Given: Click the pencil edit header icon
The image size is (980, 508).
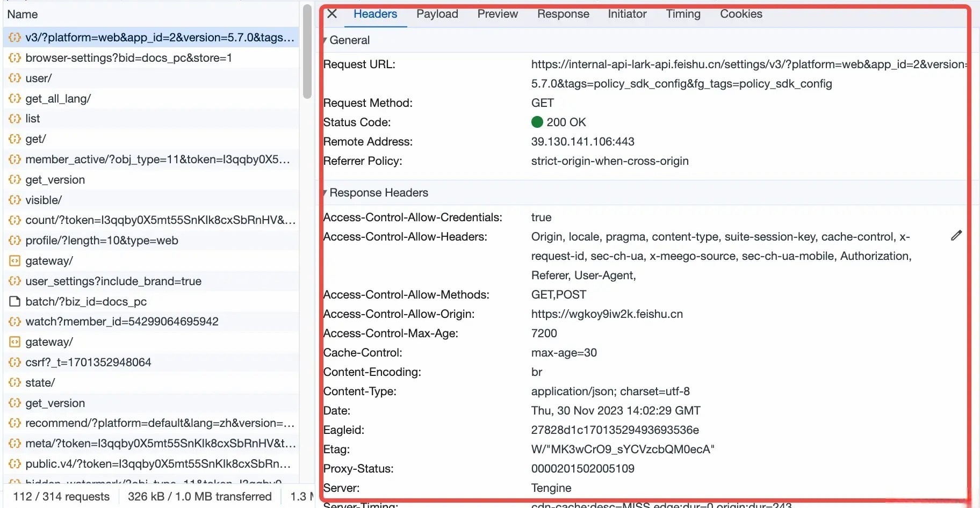Looking at the screenshot, I should pos(956,236).
